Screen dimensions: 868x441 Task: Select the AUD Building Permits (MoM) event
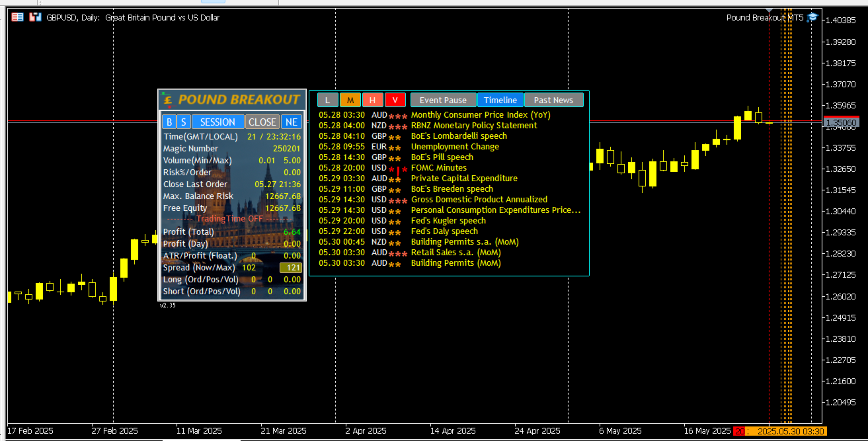(x=456, y=263)
